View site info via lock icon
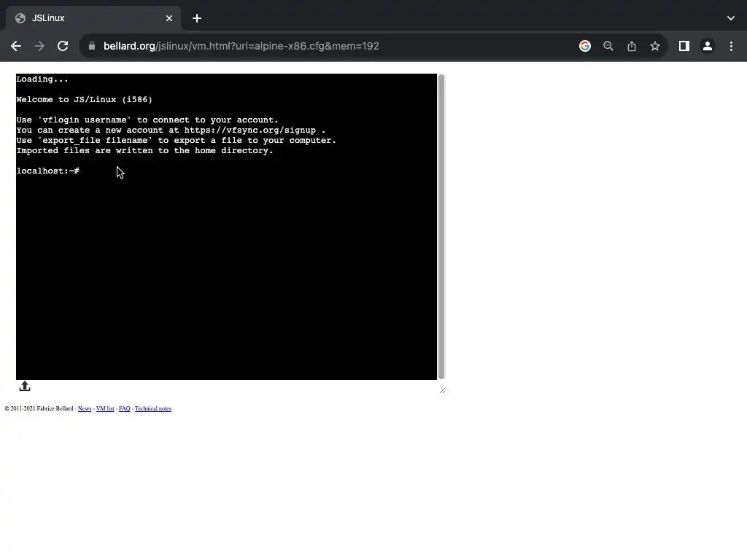 (92, 46)
